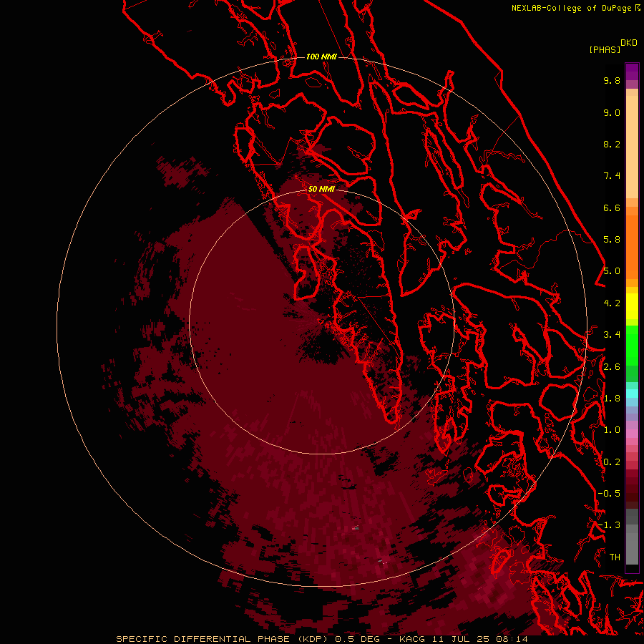Select the 100 NMI range ring label

[x=321, y=57]
